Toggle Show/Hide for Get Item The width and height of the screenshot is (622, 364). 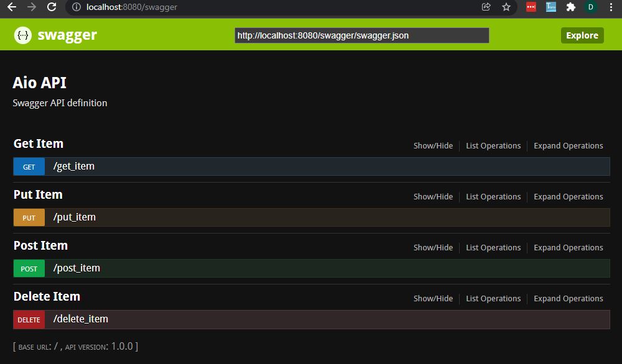433,145
